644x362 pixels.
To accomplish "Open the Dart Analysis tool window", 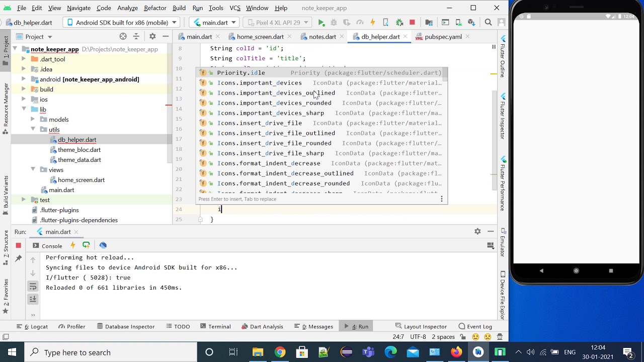I will pyautogui.click(x=262, y=326).
